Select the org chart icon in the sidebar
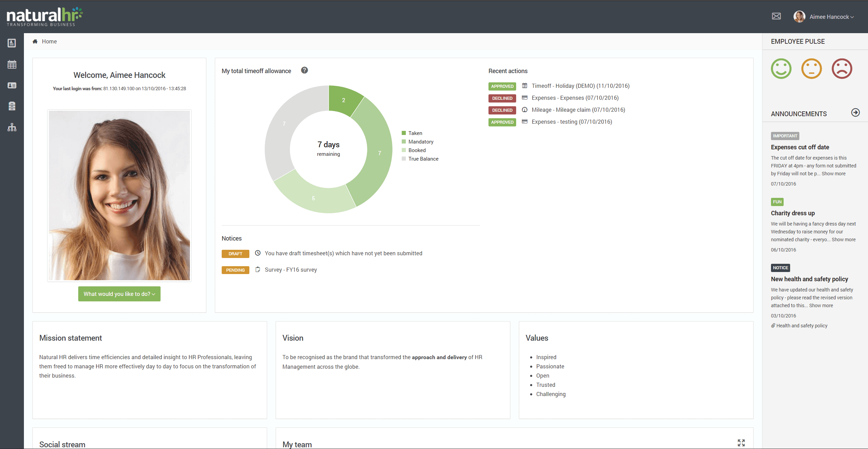This screenshot has height=449, width=868. [x=12, y=127]
